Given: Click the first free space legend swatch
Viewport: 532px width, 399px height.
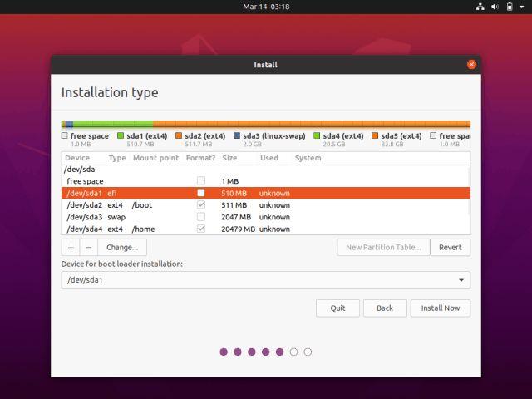Looking at the screenshot, I should [65, 135].
